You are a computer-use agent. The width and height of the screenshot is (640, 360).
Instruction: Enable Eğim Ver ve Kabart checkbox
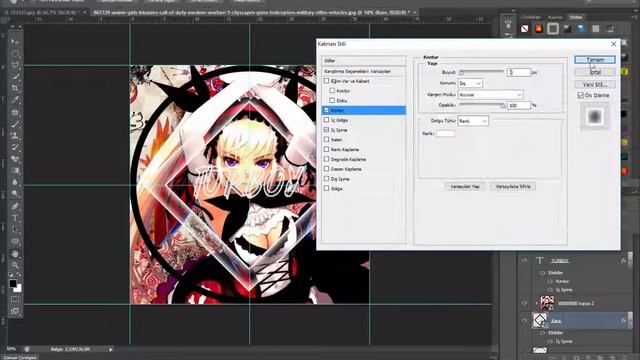coord(327,81)
